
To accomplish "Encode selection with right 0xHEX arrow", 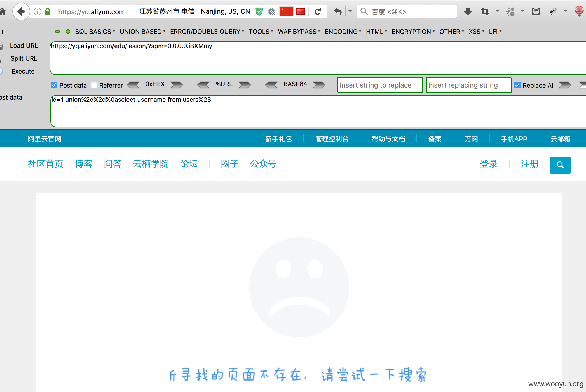I will pyautogui.click(x=176, y=85).
